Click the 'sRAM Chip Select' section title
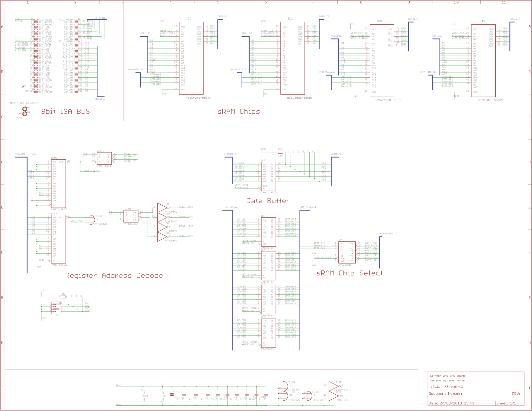 (x=350, y=273)
